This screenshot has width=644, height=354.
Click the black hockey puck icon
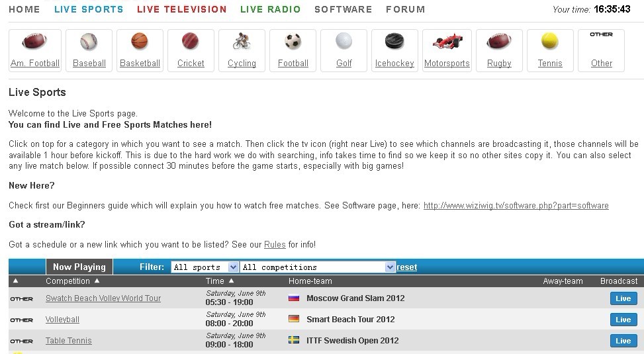tap(394, 41)
